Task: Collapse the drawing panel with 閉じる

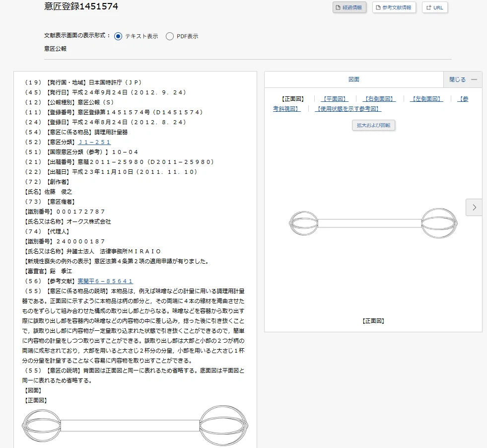Action: [x=462, y=79]
